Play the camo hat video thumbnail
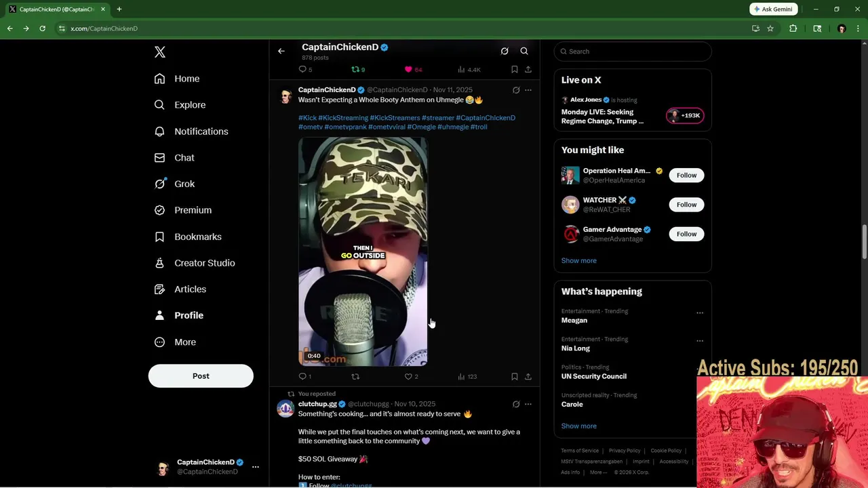The image size is (868, 488). [363, 251]
